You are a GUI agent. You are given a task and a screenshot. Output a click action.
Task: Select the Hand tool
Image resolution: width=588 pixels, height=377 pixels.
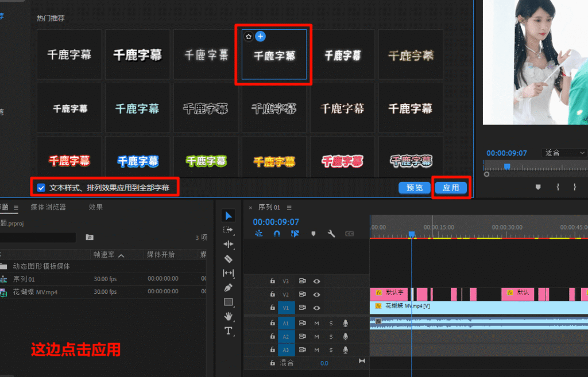click(229, 316)
